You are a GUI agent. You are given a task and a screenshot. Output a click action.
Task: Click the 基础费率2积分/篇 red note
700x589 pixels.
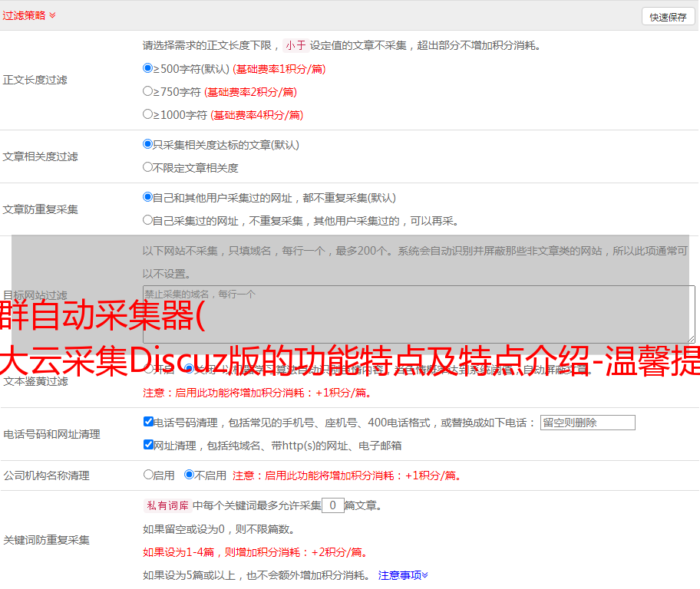click(250, 92)
